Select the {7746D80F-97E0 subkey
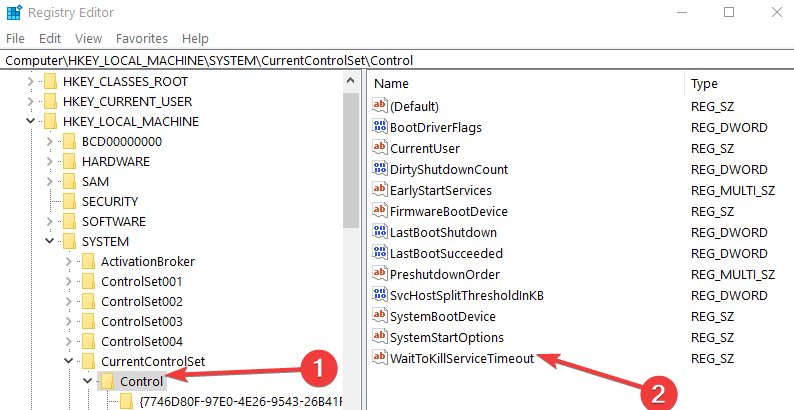Screen dimensions: 794x410 click(241, 401)
